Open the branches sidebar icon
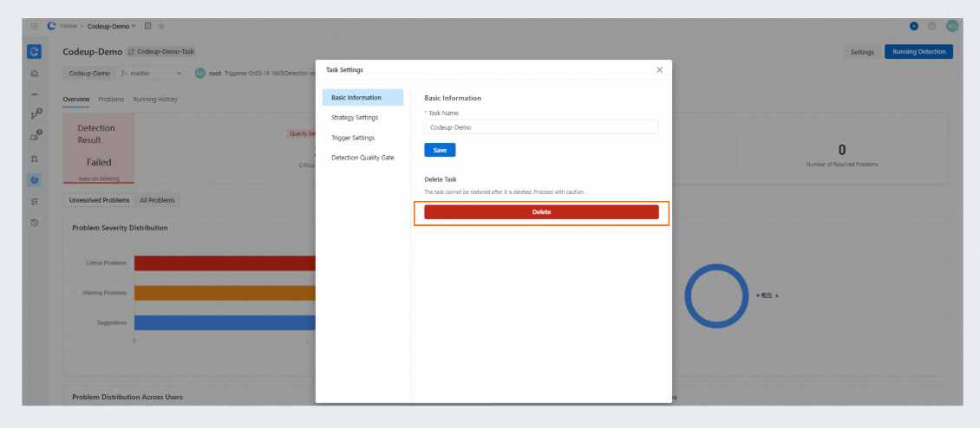The image size is (980, 428). (36, 114)
